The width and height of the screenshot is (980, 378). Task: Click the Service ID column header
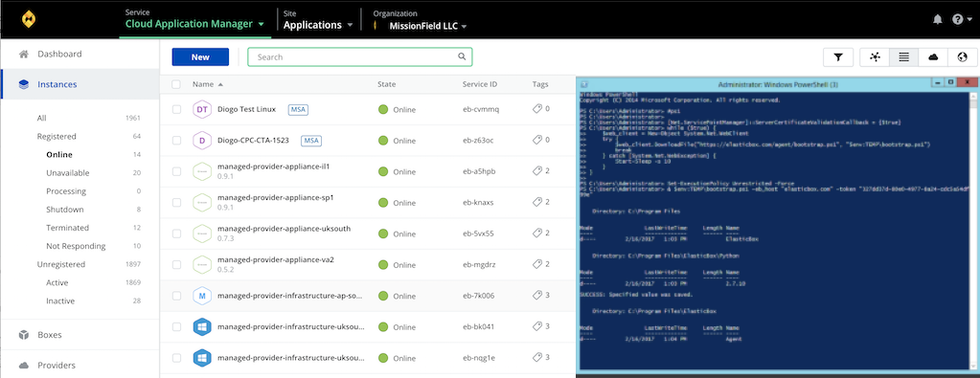pyautogui.click(x=480, y=84)
